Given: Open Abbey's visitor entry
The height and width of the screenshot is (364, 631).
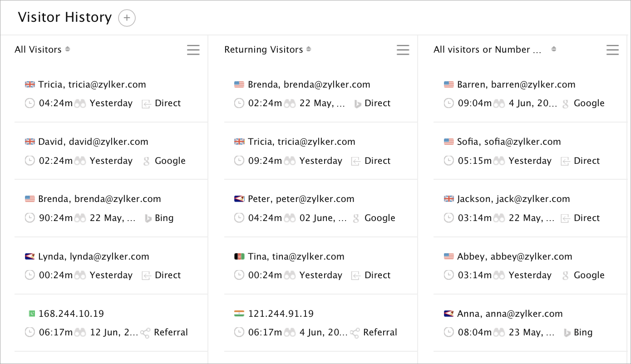Looking at the screenshot, I should click(x=514, y=256).
